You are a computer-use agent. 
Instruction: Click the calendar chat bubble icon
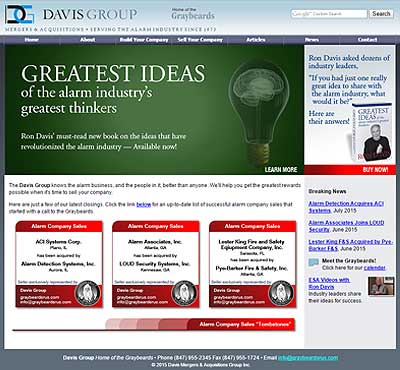point(313,263)
